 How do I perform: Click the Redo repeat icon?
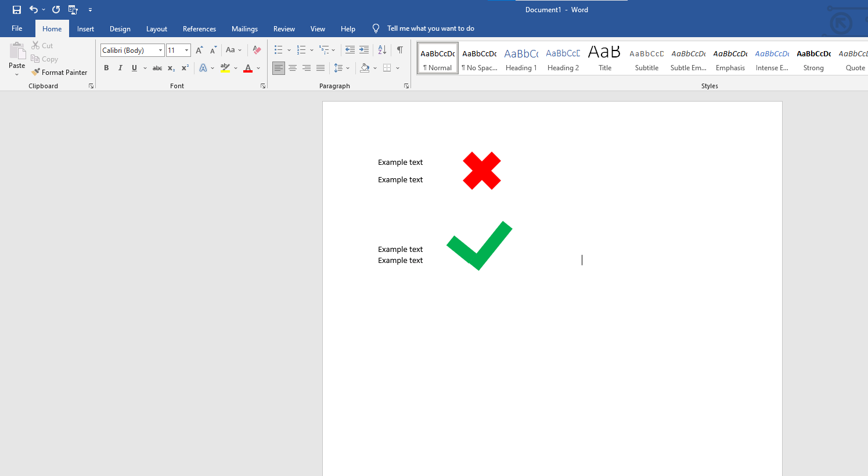point(56,10)
